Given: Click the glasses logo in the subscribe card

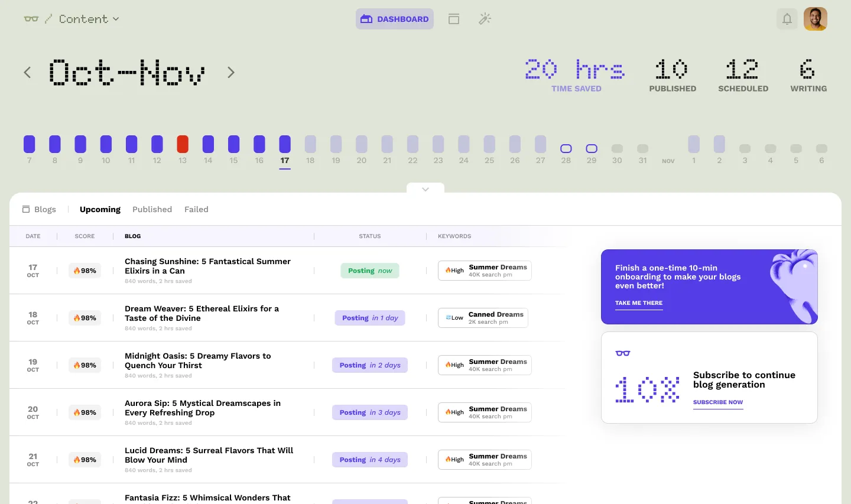Looking at the screenshot, I should tap(622, 352).
